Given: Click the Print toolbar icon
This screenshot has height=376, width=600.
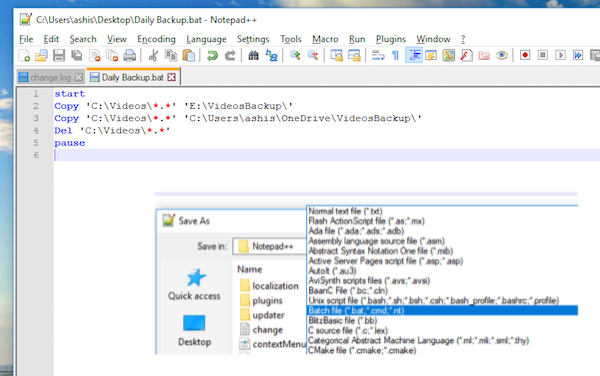Looking at the screenshot, I should [x=130, y=55].
